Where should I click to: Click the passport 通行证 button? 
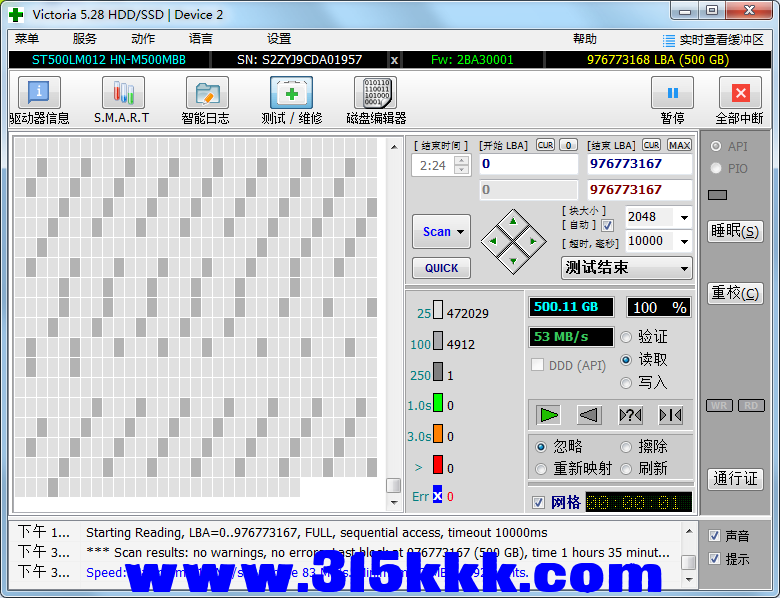tap(735, 479)
